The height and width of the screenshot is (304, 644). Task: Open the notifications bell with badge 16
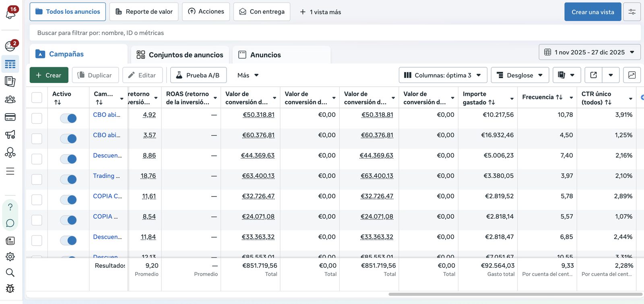tap(11, 13)
